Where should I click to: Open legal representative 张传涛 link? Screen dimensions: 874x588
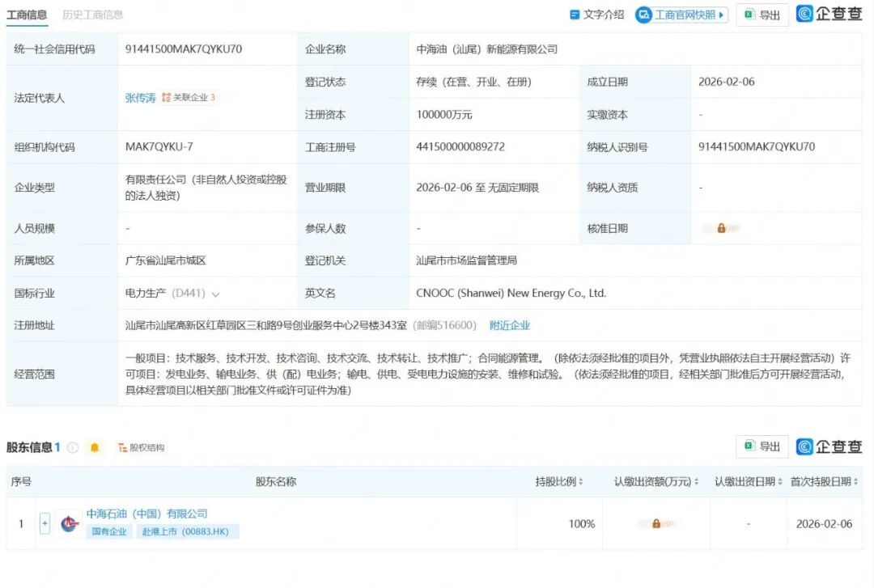pos(141,98)
